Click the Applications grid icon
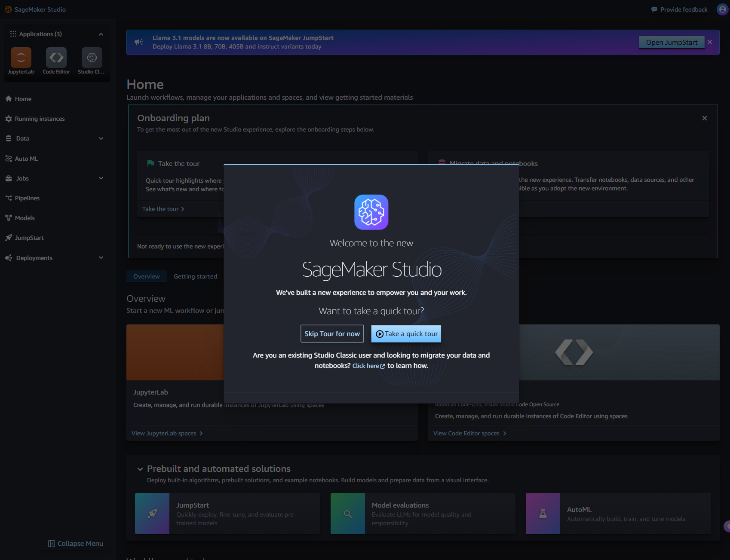This screenshot has width=730, height=560. click(x=13, y=34)
